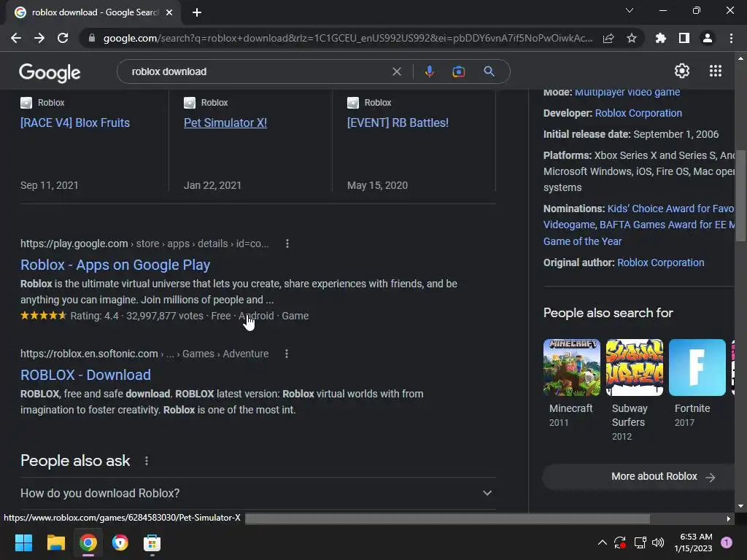The height and width of the screenshot is (560, 747).
Task: Toggle Chrome side panel
Action: (x=684, y=38)
